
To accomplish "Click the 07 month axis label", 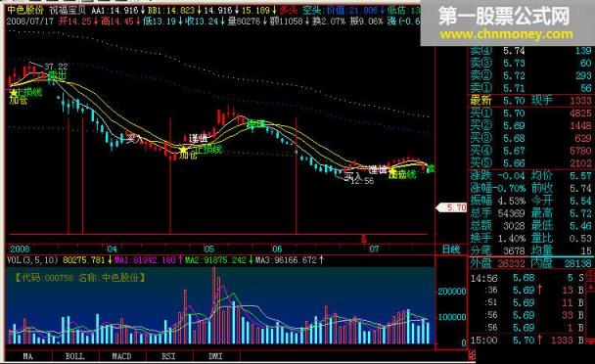I will [374, 249].
